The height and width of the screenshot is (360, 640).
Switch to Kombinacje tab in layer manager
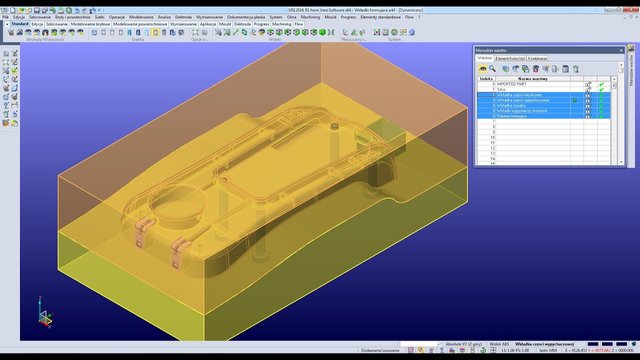pos(537,59)
